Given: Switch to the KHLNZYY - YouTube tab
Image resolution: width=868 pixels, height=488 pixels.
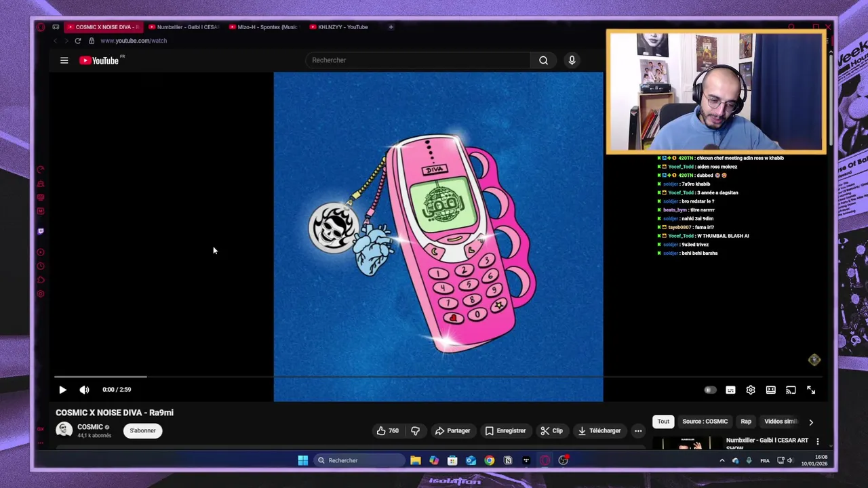Looking at the screenshot, I should pyautogui.click(x=343, y=27).
